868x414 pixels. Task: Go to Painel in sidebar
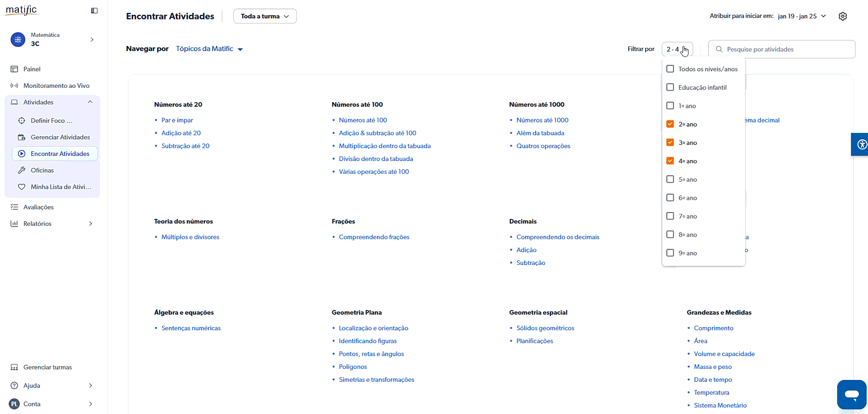[x=32, y=69]
